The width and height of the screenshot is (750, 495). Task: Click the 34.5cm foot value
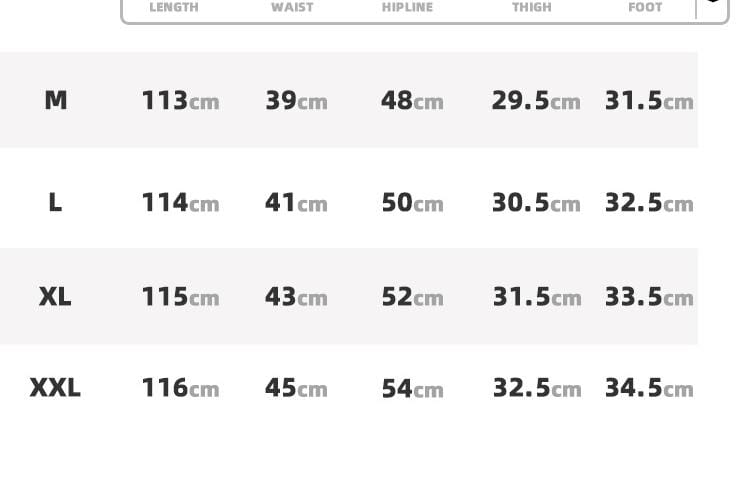click(x=649, y=388)
